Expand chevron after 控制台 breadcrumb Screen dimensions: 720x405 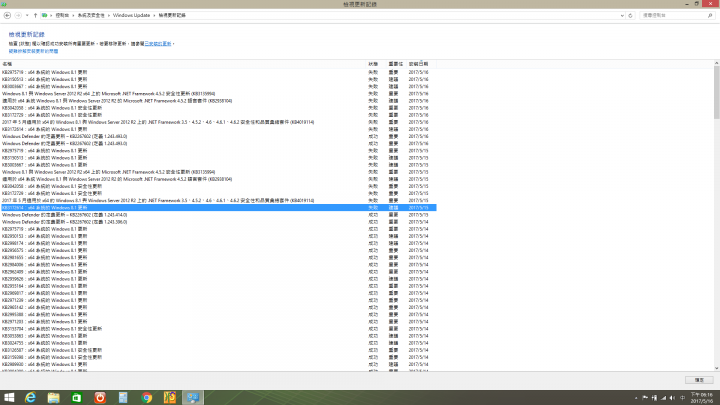(73, 15)
